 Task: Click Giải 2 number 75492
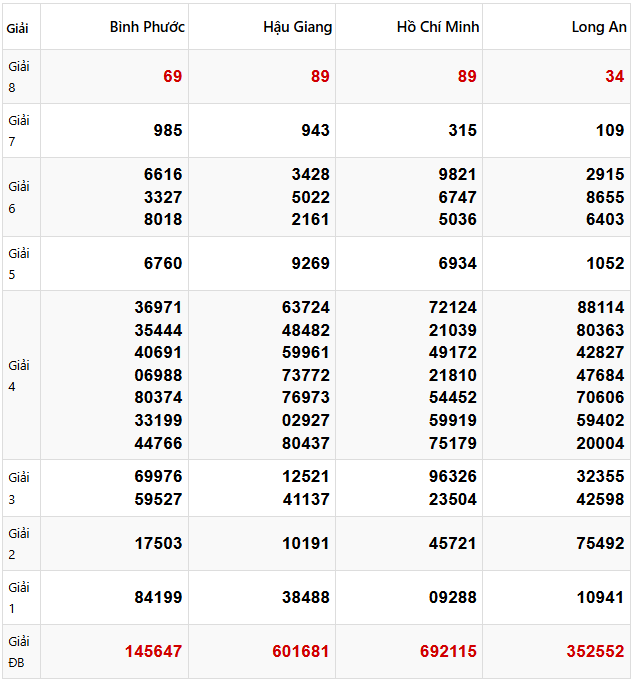[600, 543]
